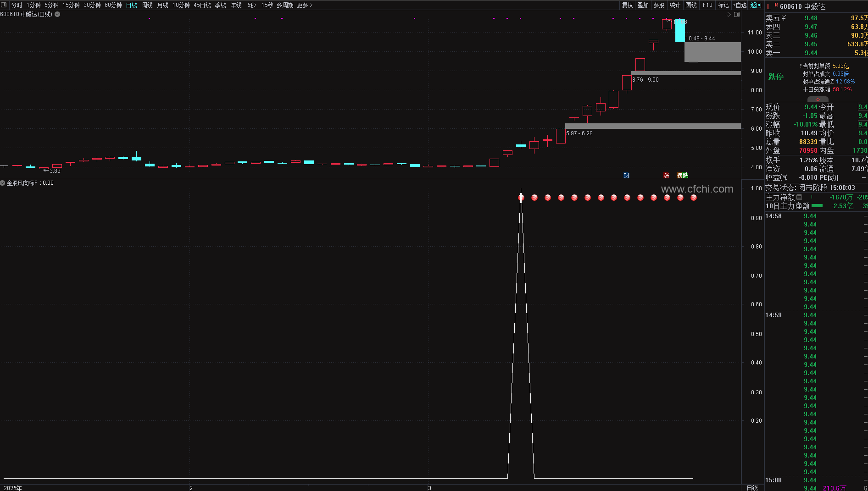
Task: Click the red L icon by the stock code
Action: pos(769,6)
